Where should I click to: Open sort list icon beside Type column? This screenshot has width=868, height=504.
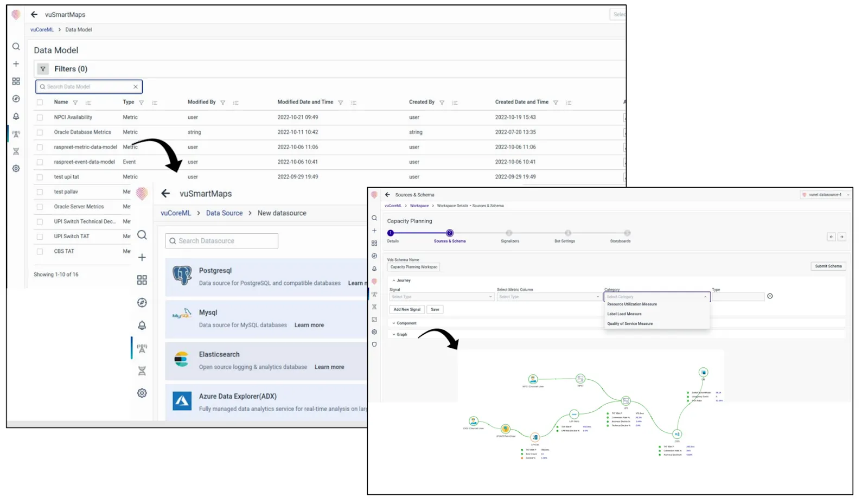(155, 103)
